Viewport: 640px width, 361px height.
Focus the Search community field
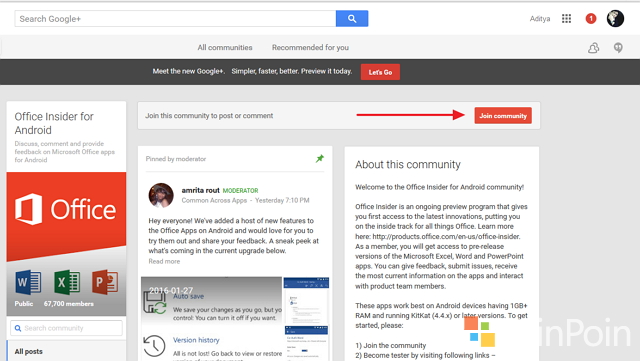66,328
